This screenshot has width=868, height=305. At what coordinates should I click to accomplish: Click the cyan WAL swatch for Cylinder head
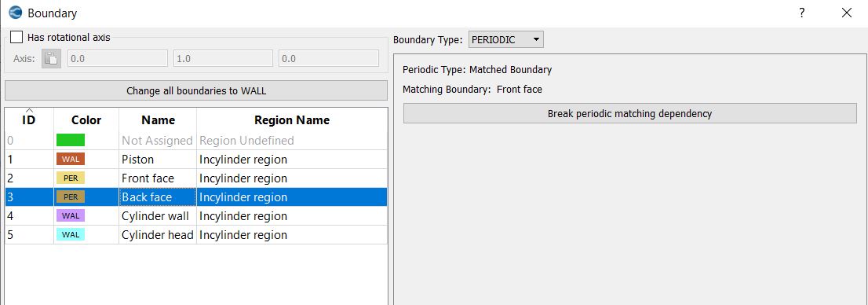tap(71, 234)
